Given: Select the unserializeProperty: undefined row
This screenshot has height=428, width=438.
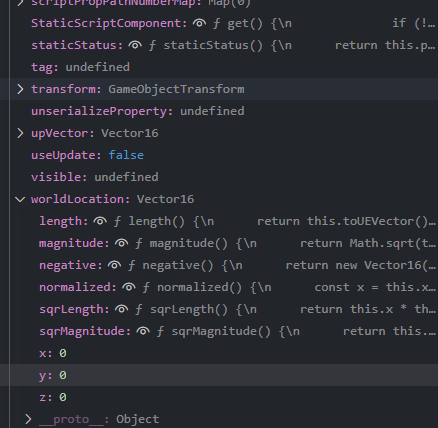Looking at the screenshot, I should click(219, 111).
